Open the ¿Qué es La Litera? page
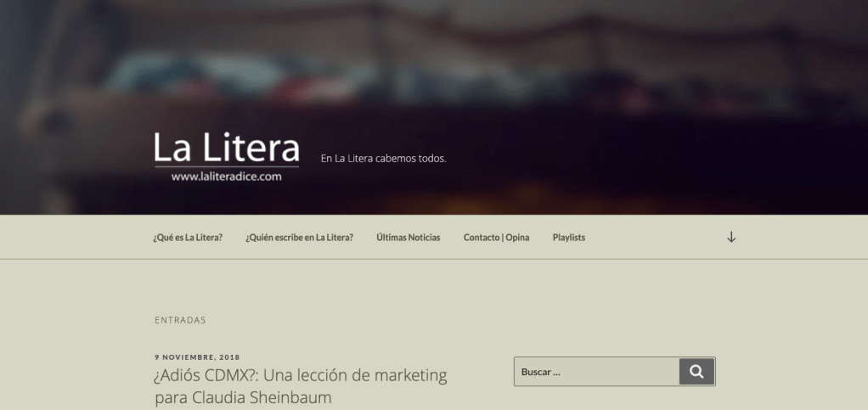This screenshot has height=410, width=868. (188, 238)
